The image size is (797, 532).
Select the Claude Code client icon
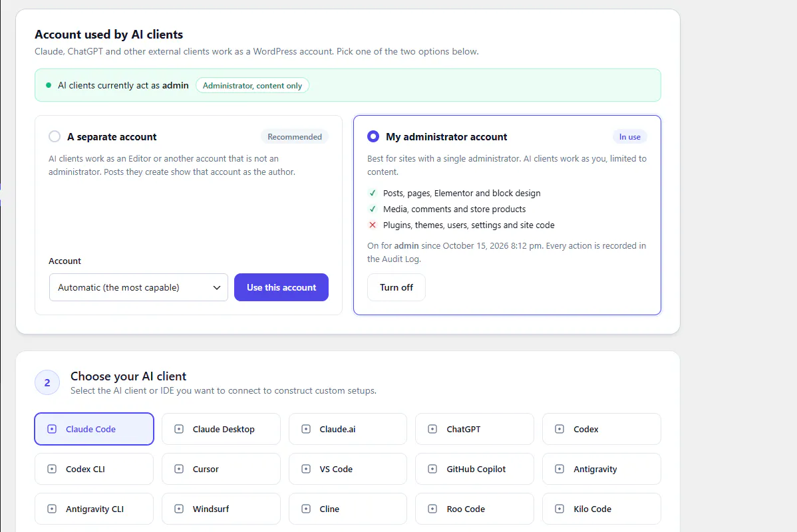click(52, 429)
